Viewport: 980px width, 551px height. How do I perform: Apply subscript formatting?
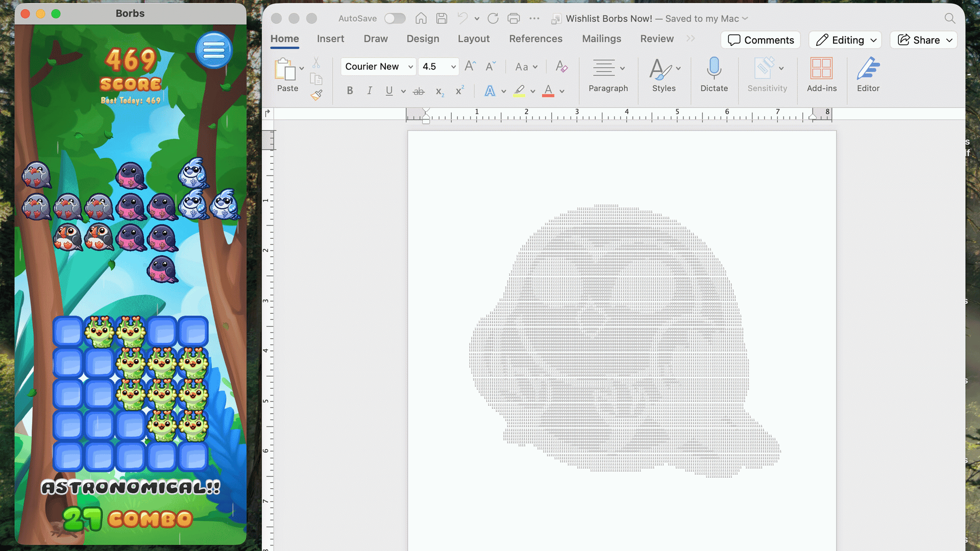[439, 92]
